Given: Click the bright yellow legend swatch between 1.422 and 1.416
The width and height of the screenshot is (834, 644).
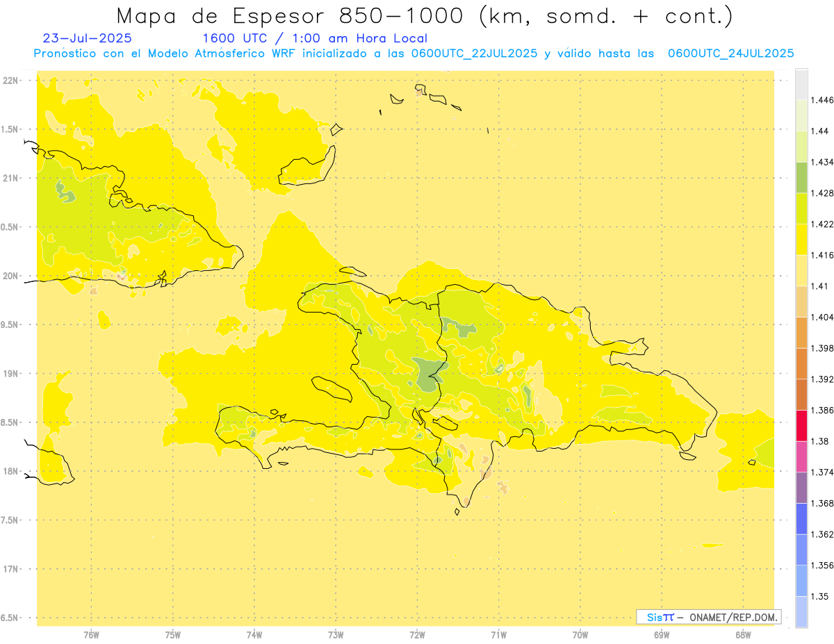Looking at the screenshot, I should tap(801, 240).
